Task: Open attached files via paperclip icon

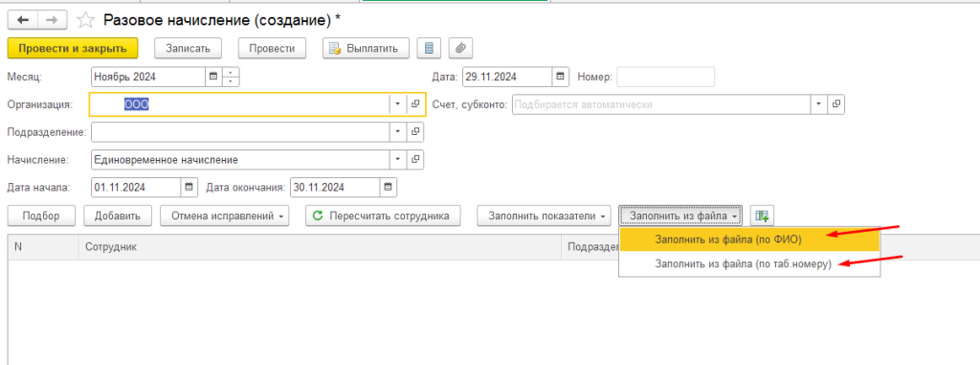Action: (460, 48)
